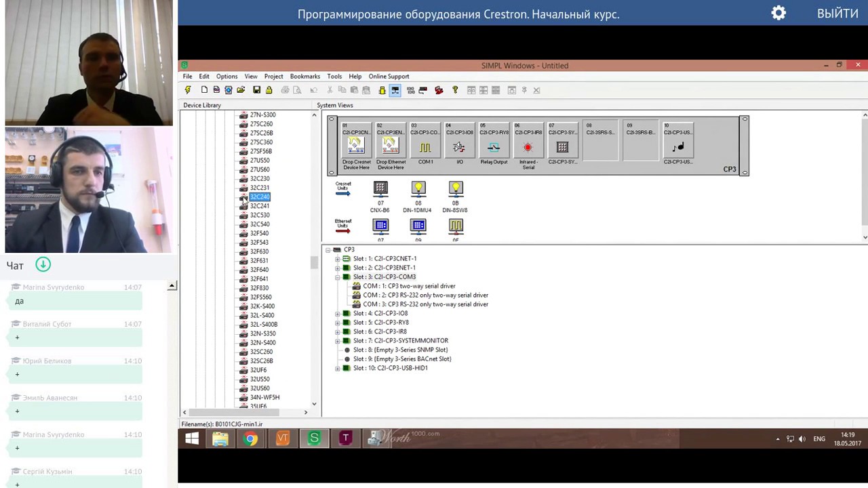The height and width of the screenshot is (488, 868).
Task: Open the Project menu
Action: (274, 77)
